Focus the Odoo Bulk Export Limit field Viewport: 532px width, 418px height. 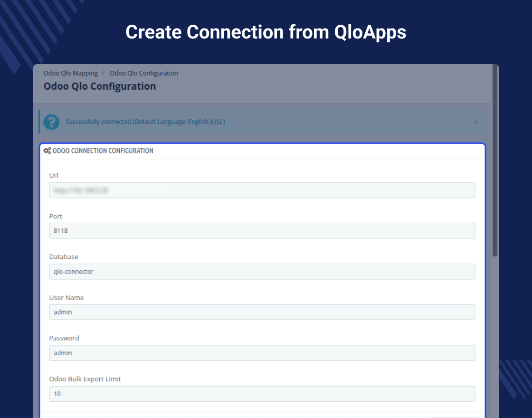pos(262,394)
